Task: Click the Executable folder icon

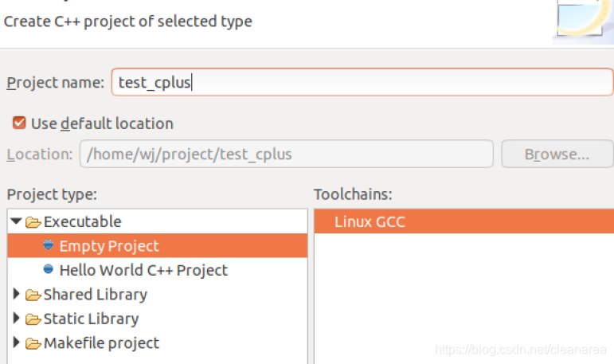Action: pyautogui.click(x=33, y=222)
